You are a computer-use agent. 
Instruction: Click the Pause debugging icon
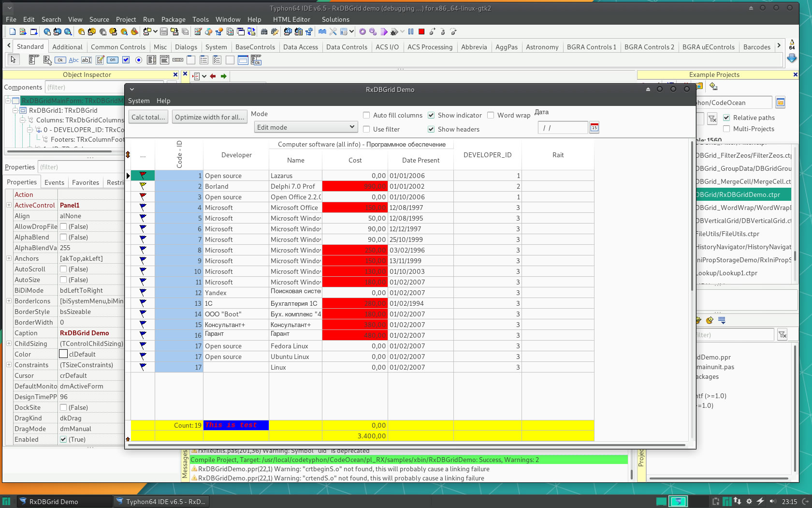click(411, 31)
